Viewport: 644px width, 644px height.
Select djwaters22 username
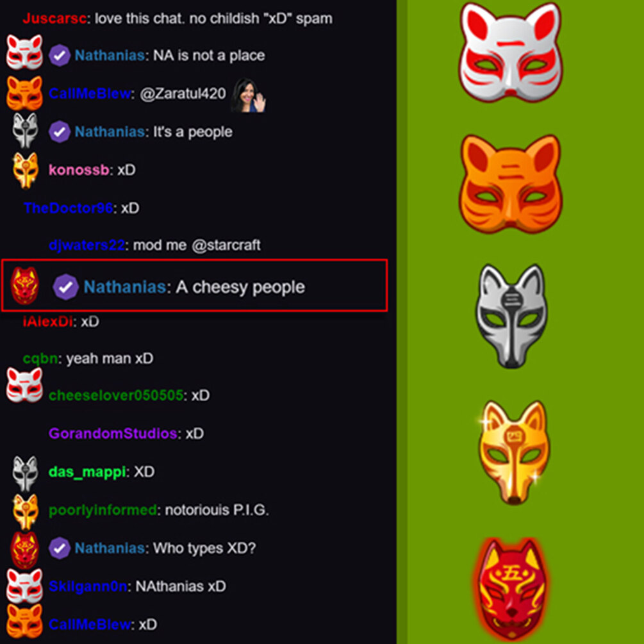coord(87,245)
